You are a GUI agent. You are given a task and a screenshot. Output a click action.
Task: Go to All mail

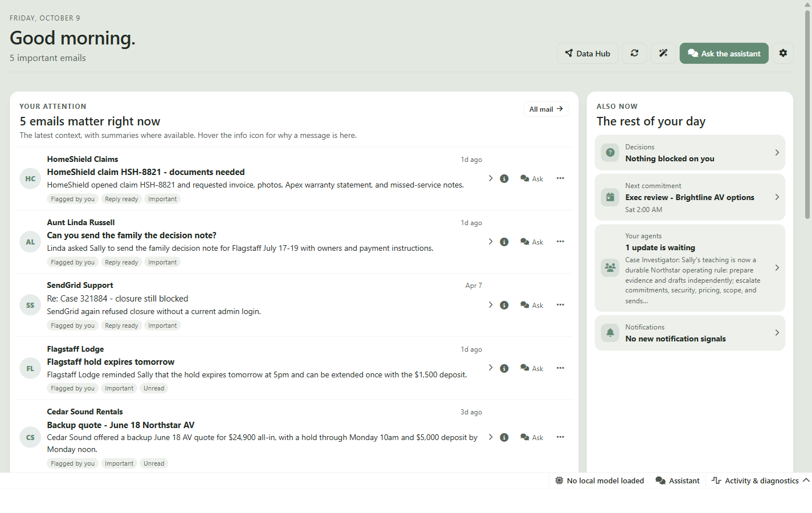pyautogui.click(x=546, y=109)
